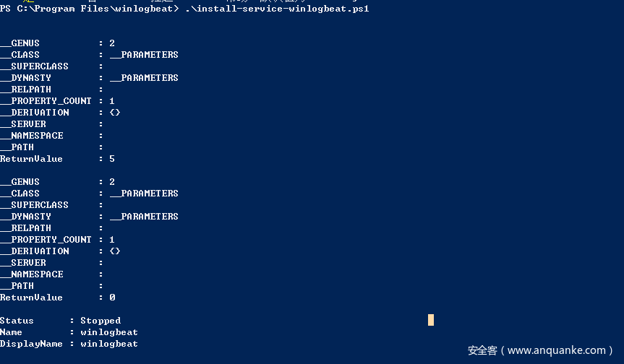Click __GENUS in the first output block

pyautogui.click(x=20, y=43)
